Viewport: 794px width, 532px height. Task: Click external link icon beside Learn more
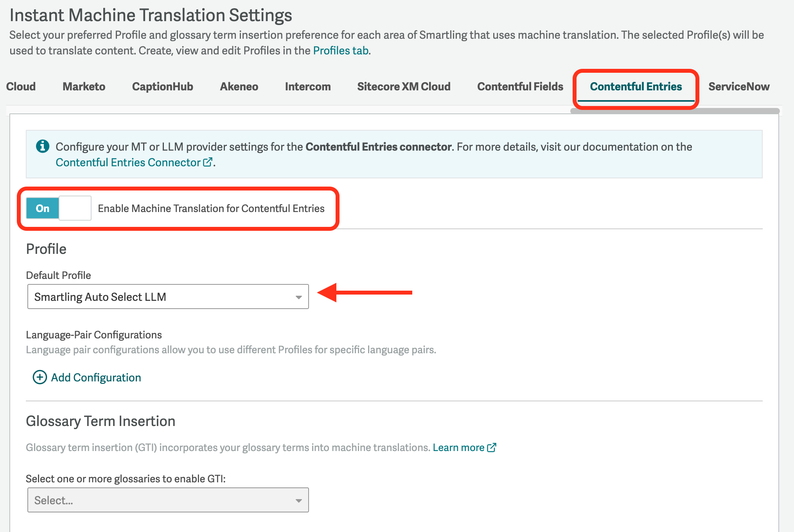click(492, 447)
